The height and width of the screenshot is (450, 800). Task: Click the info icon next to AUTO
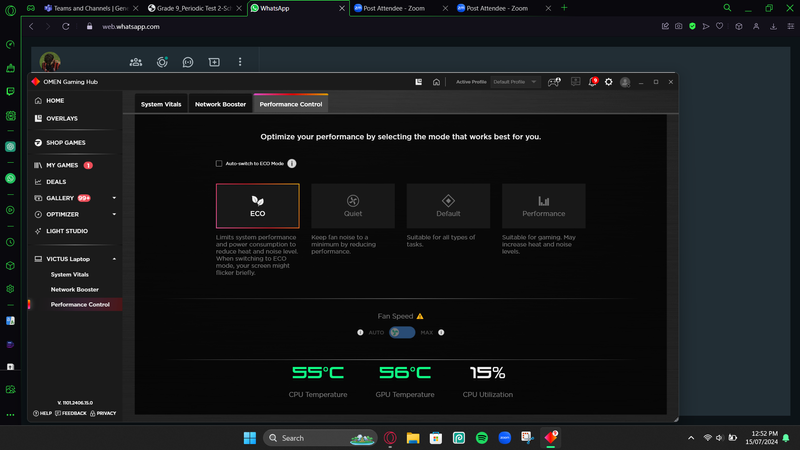360,332
